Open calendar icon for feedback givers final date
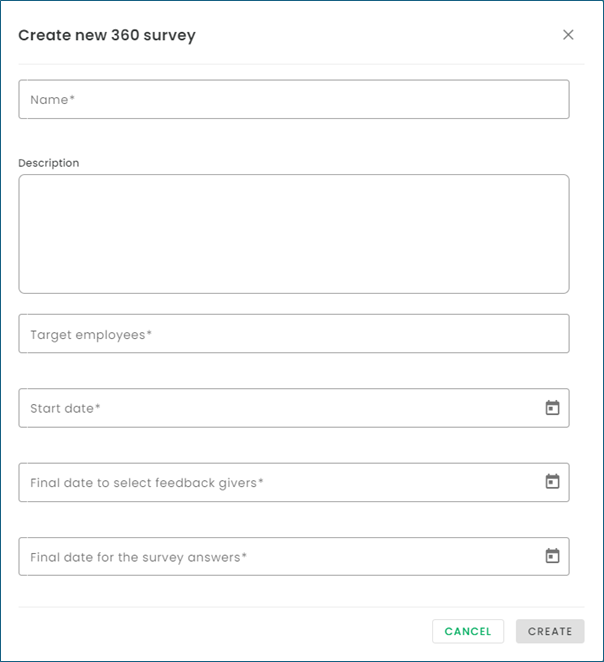Viewport: 604px width, 662px height. coord(552,481)
